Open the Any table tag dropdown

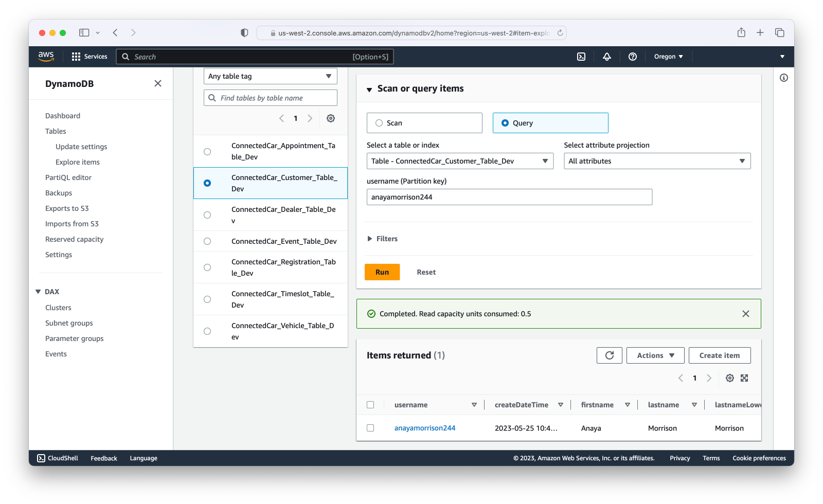pyautogui.click(x=271, y=76)
